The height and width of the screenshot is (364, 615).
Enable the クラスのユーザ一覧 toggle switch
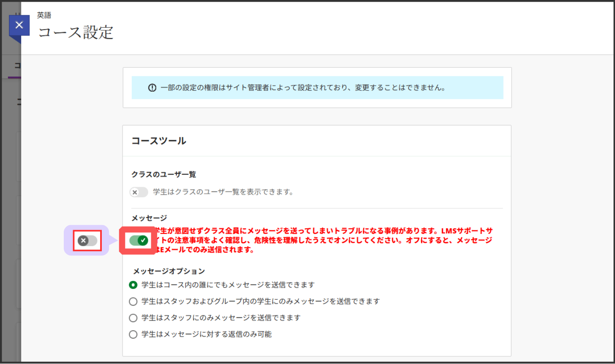coord(139,192)
